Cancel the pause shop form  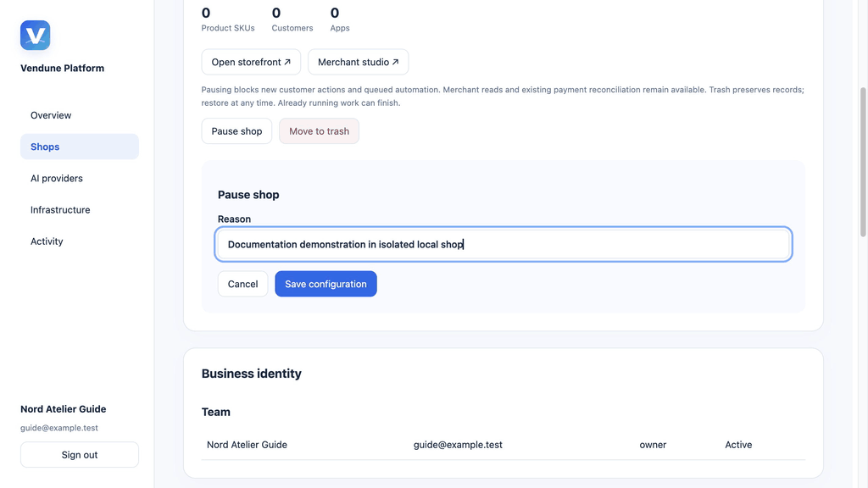(242, 284)
